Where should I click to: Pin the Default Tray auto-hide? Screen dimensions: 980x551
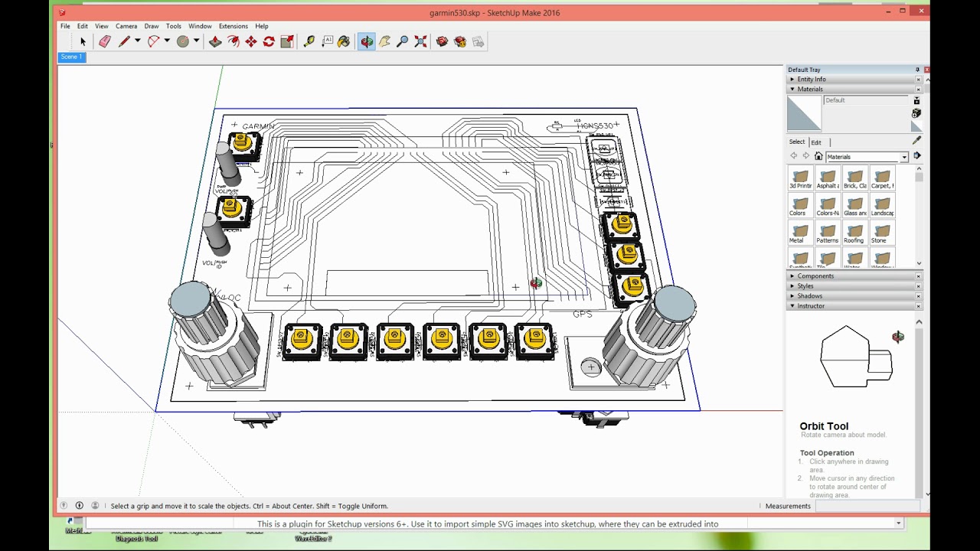917,70
